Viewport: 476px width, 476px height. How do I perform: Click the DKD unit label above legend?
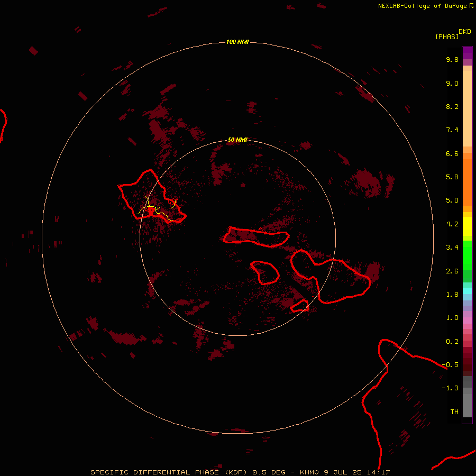click(465, 32)
